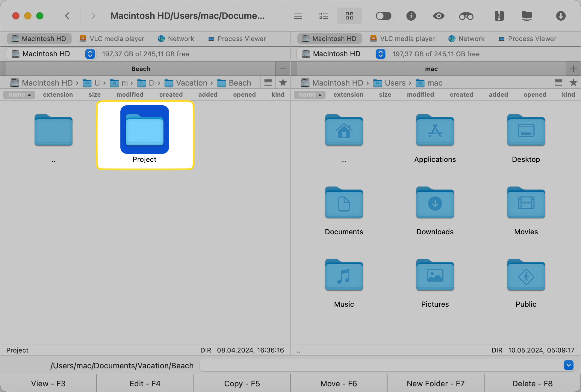Open the search (binoculars) tool
The height and width of the screenshot is (392, 581).
(x=466, y=16)
